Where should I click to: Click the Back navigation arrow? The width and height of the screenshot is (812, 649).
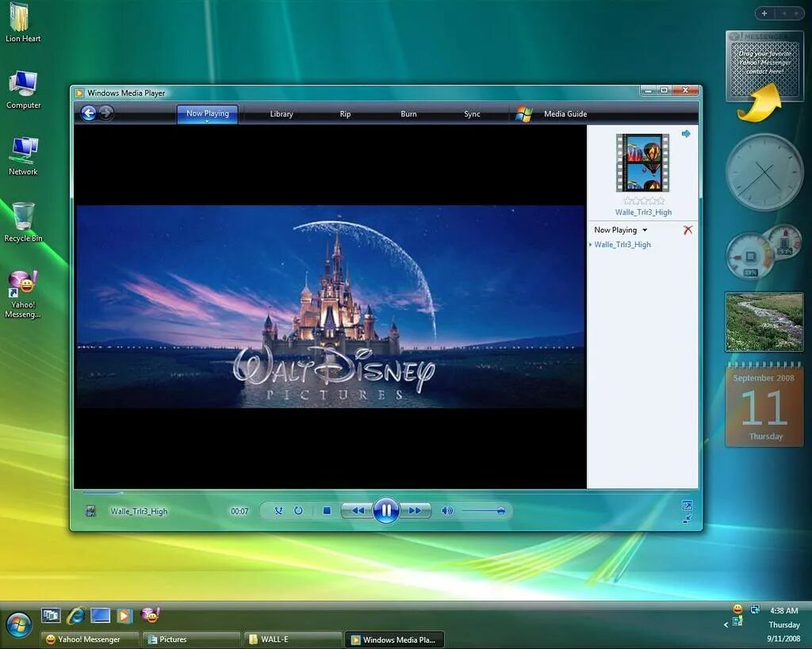tap(89, 113)
